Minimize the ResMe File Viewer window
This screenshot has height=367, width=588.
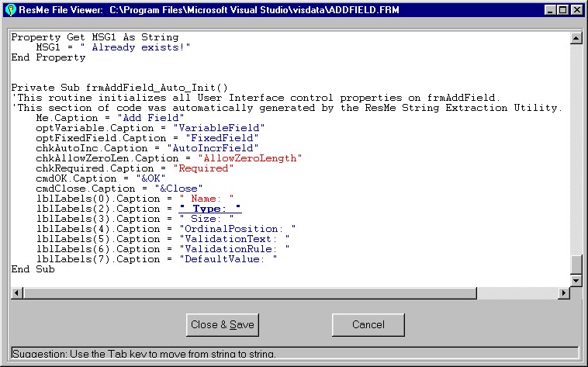click(550, 10)
